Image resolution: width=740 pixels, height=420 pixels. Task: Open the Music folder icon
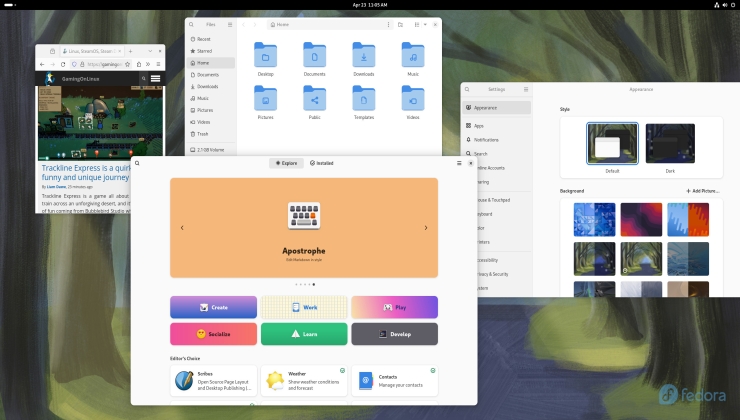(413, 54)
